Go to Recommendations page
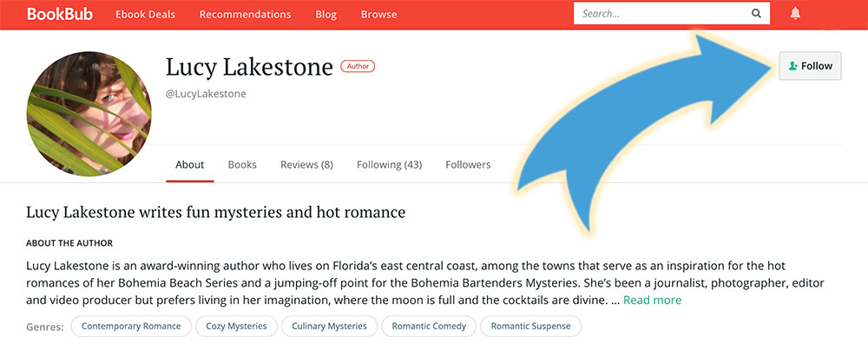Screen dimensions: 868x357 (246, 15)
